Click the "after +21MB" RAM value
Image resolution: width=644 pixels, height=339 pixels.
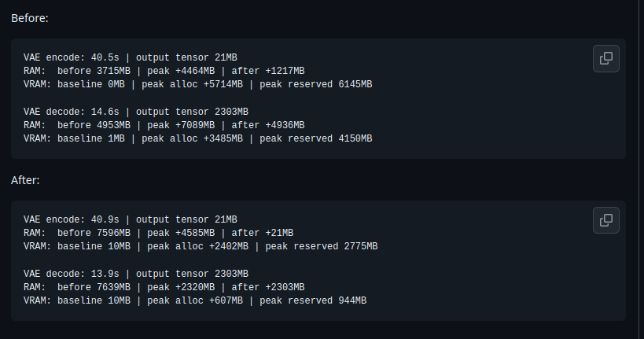coord(263,233)
